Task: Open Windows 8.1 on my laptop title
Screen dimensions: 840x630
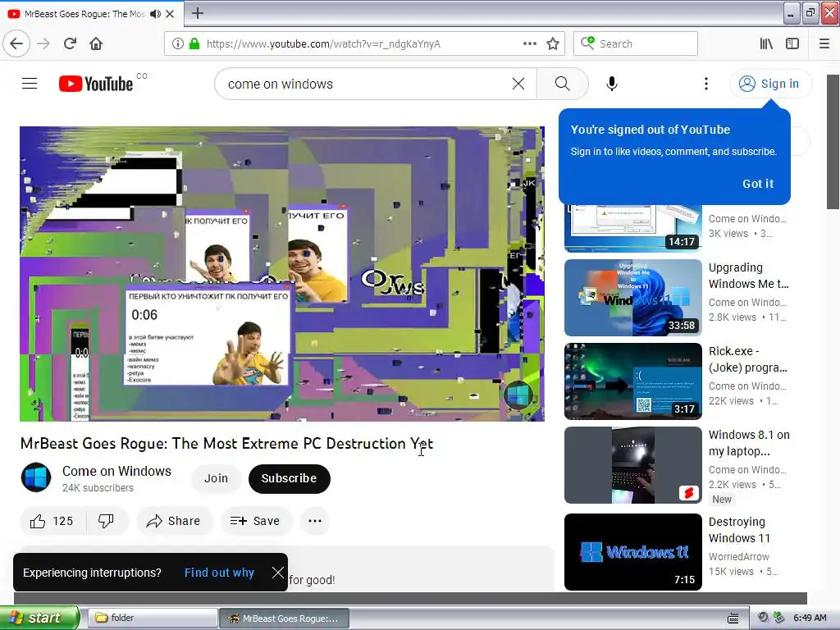Action: coord(749,443)
